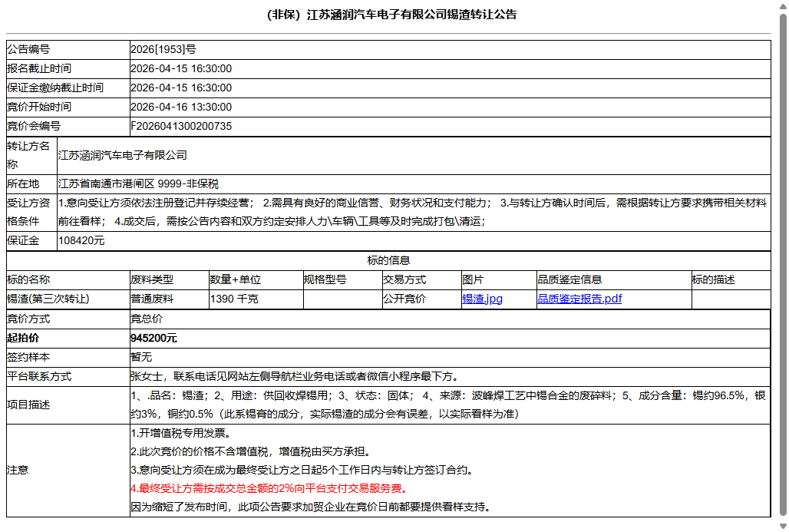
Task: Click the item name 锡渣(第三次转让)
Action: (48, 299)
